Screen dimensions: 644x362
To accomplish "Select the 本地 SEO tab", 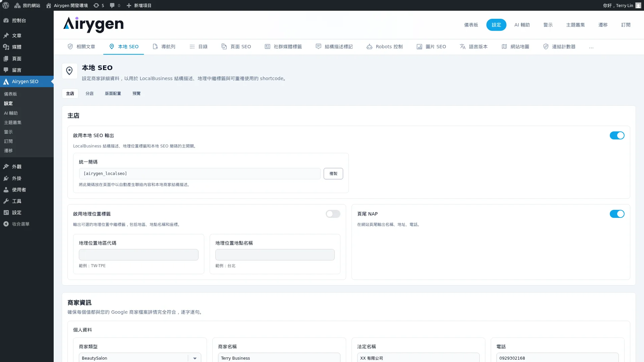I will pyautogui.click(x=123, y=47).
